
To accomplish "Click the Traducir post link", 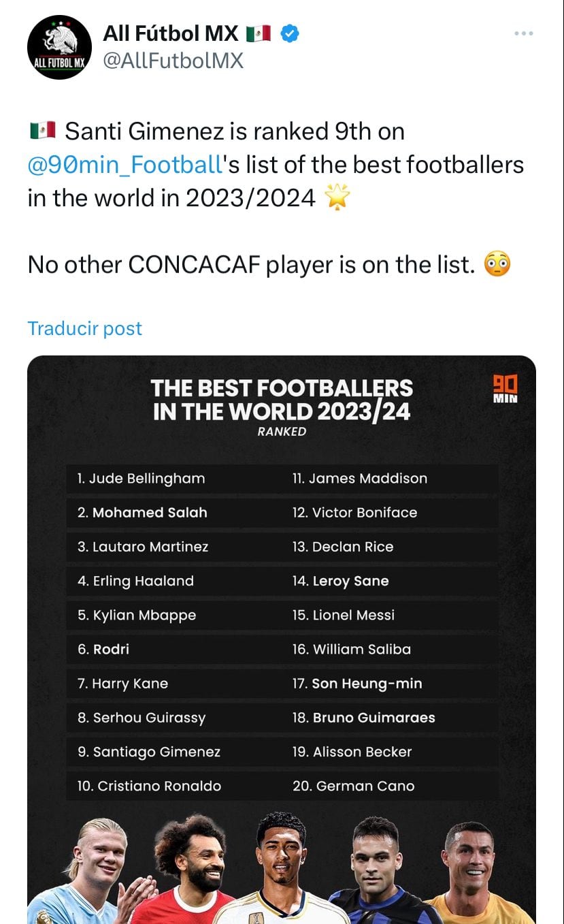I will (x=84, y=328).
